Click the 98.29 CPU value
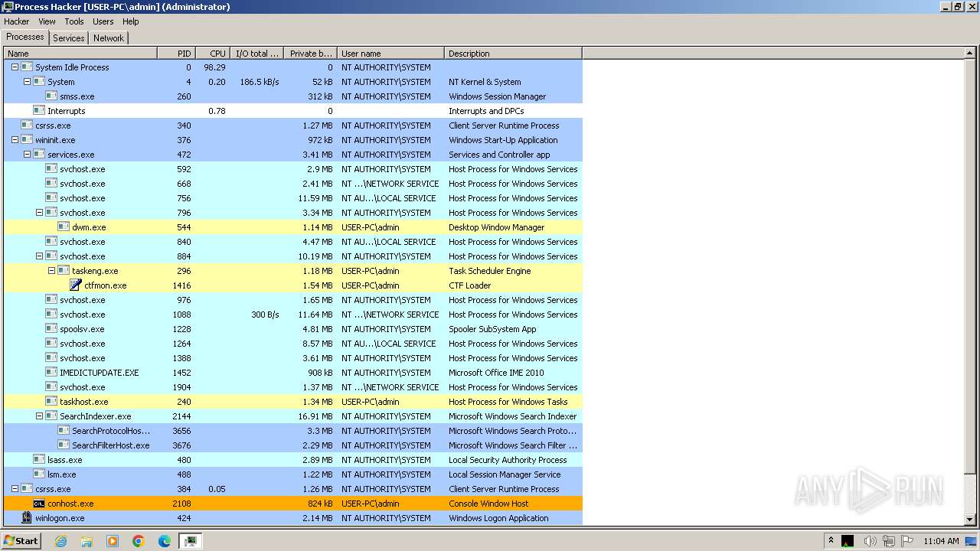The width and height of the screenshot is (980, 551). pyautogui.click(x=214, y=67)
